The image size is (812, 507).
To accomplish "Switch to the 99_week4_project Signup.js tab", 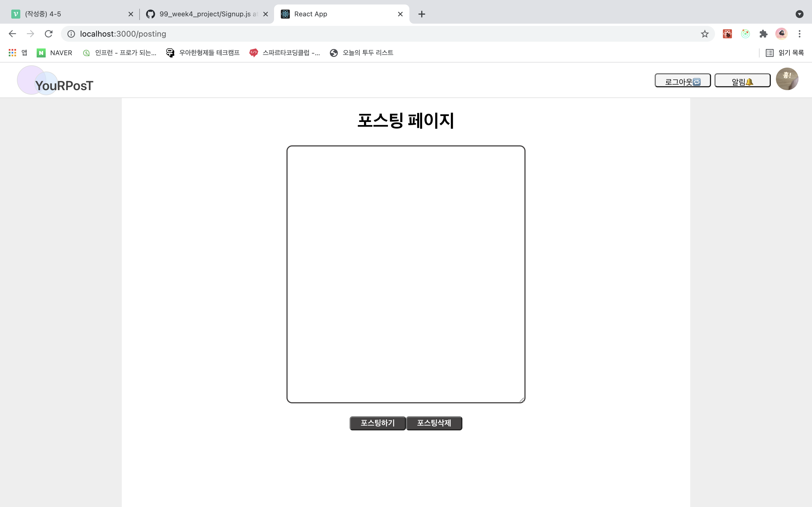I will pyautogui.click(x=205, y=14).
